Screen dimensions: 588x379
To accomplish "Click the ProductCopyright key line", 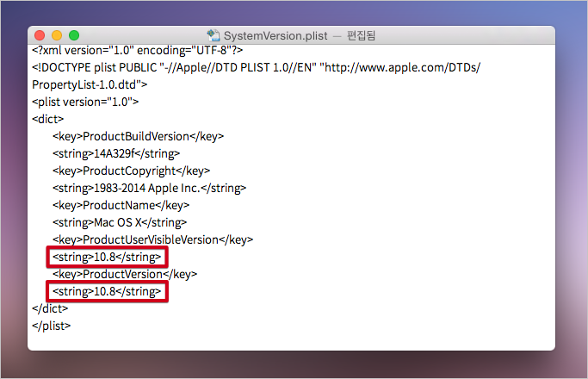I will [131, 171].
